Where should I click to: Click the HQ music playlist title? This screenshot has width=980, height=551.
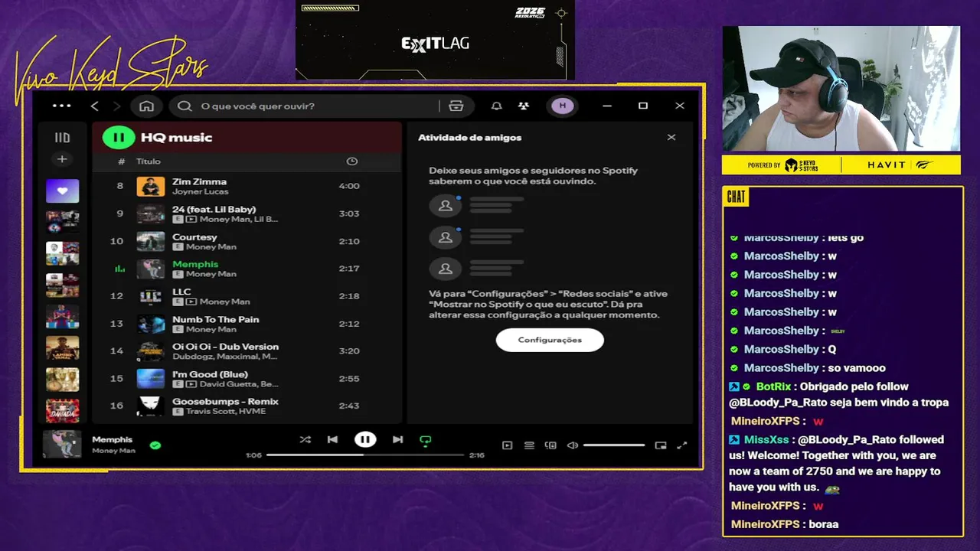pos(176,138)
